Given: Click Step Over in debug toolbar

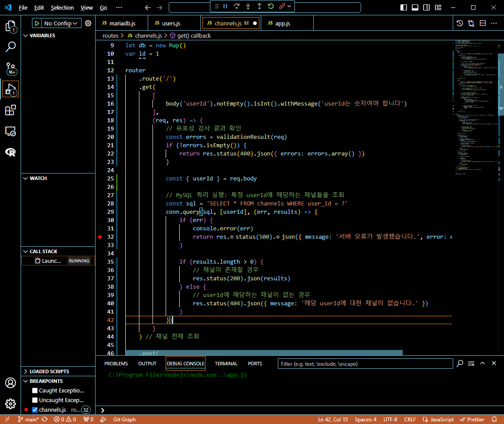Looking at the screenshot, I should tap(237, 6).
